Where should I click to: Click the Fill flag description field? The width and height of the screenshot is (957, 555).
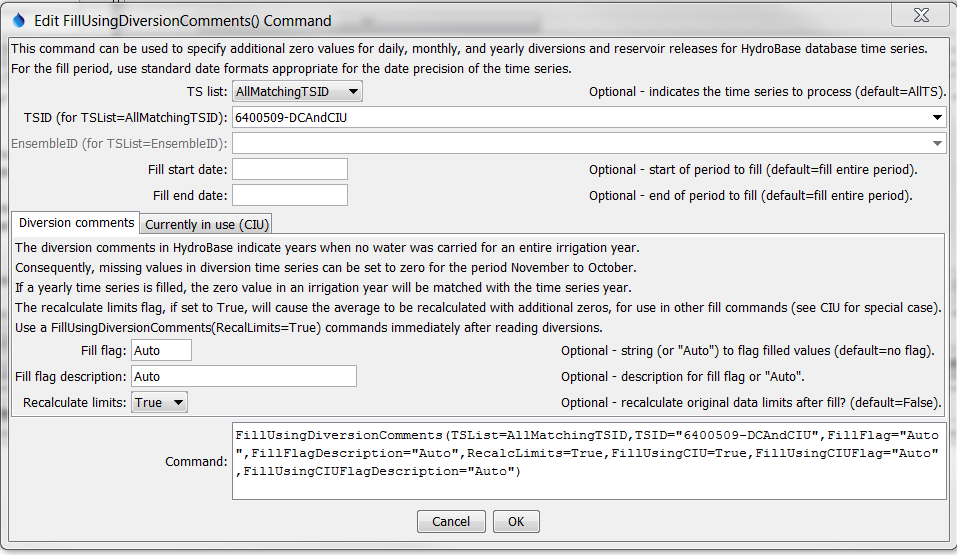coord(244,376)
